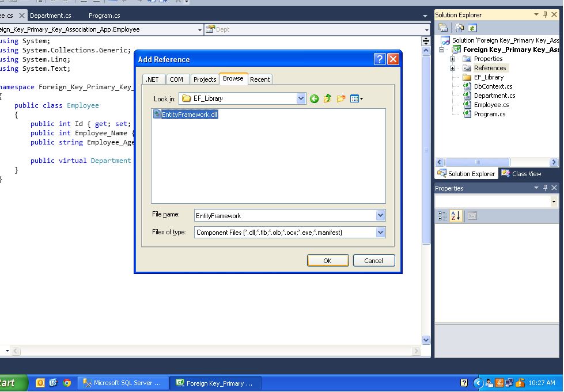Click the File name input field
Screen dimensions: 564x392
(x=285, y=216)
